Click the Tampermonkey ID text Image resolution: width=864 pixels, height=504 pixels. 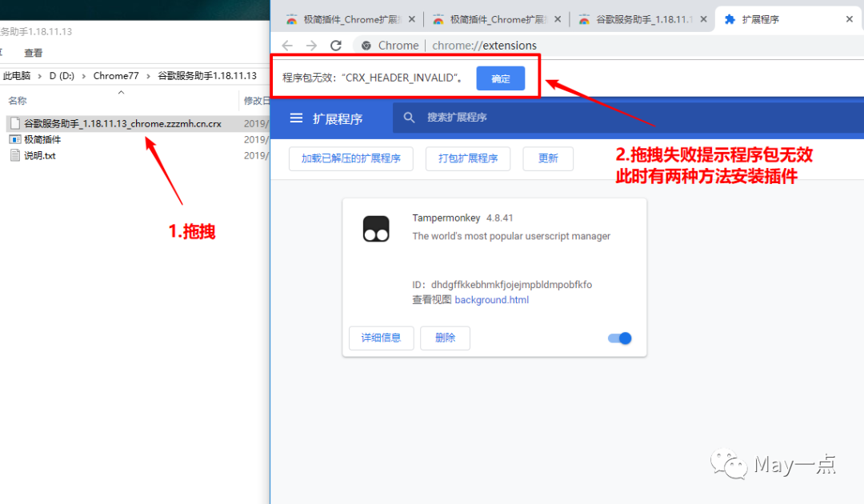(502, 285)
